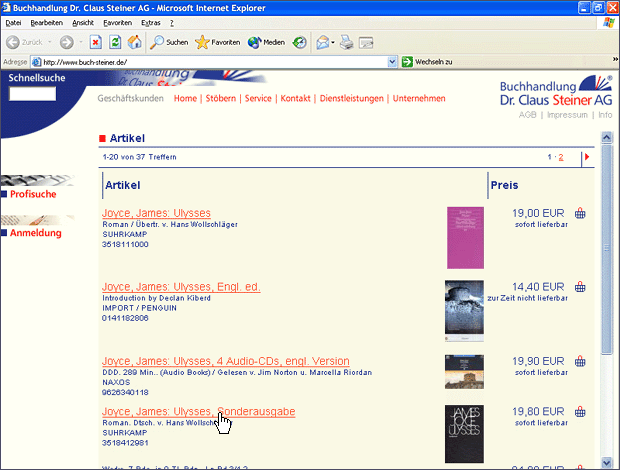Open the ? help menu
The width and height of the screenshot is (620, 470).
point(172,23)
